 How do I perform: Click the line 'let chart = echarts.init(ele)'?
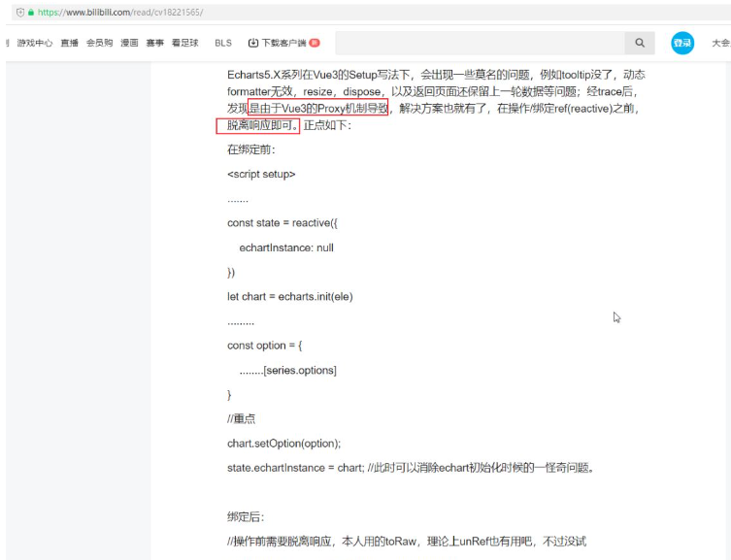(x=290, y=297)
